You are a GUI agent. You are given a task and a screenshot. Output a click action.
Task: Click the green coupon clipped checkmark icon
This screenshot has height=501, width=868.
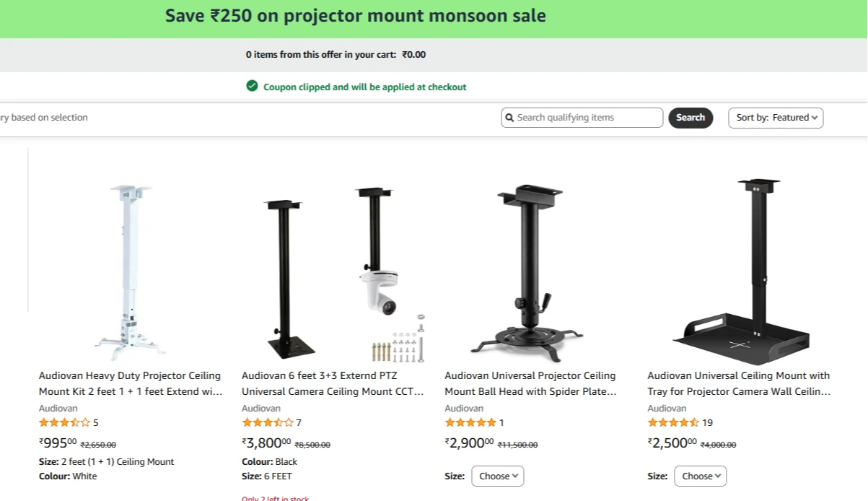pyautogui.click(x=252, y=86)
